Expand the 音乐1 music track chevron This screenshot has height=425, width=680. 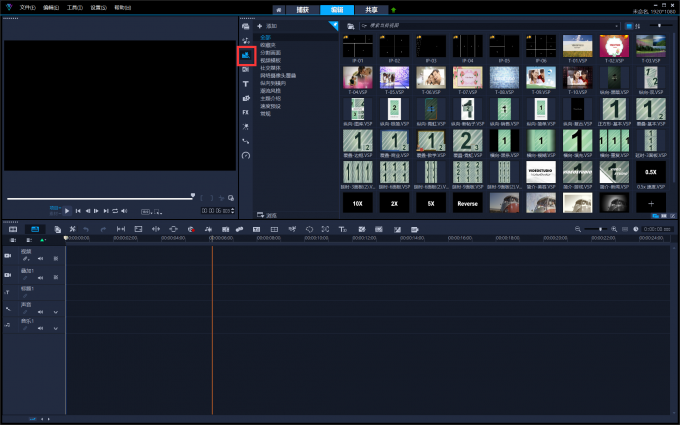point(56,328)
